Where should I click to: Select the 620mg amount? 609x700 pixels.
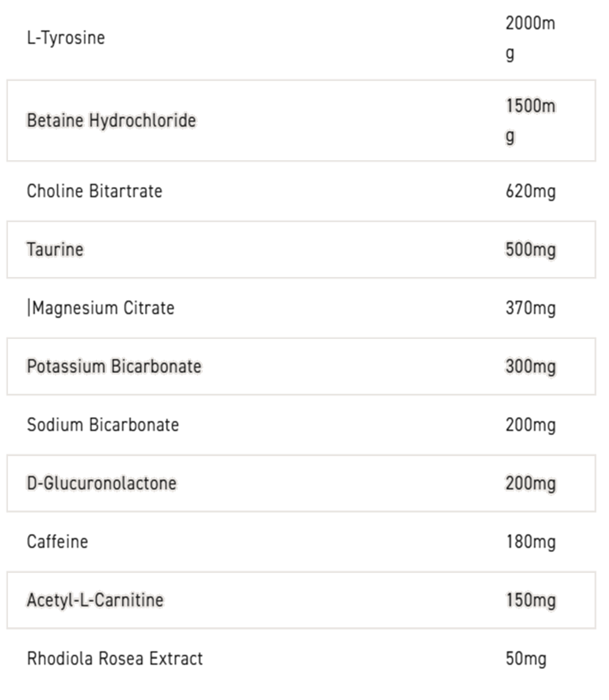point(530,191)
